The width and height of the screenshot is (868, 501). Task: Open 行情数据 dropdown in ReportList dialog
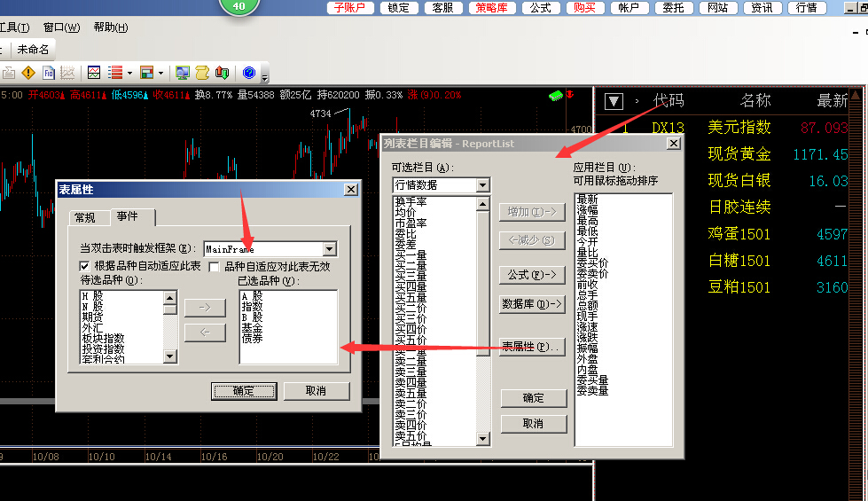[482, 185]
